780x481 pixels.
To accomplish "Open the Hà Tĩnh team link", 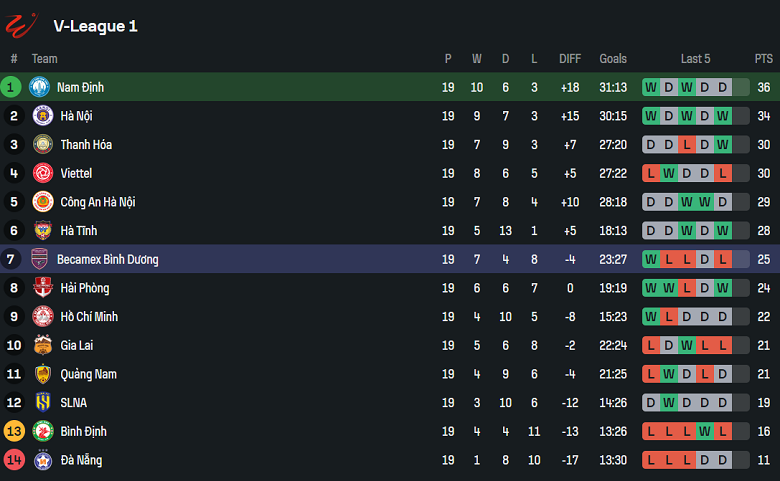I will 78,231.
